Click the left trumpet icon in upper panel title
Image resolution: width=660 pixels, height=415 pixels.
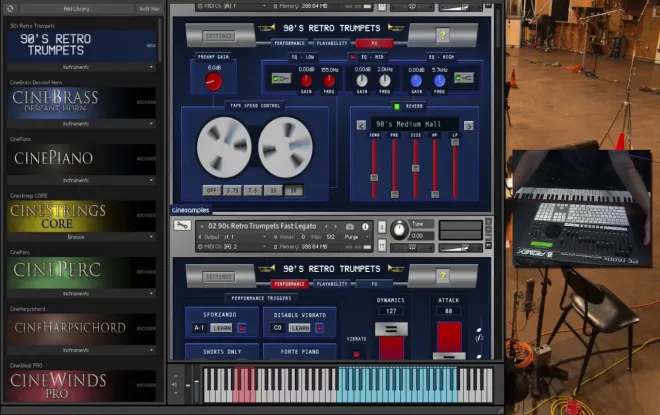point(267,28)
